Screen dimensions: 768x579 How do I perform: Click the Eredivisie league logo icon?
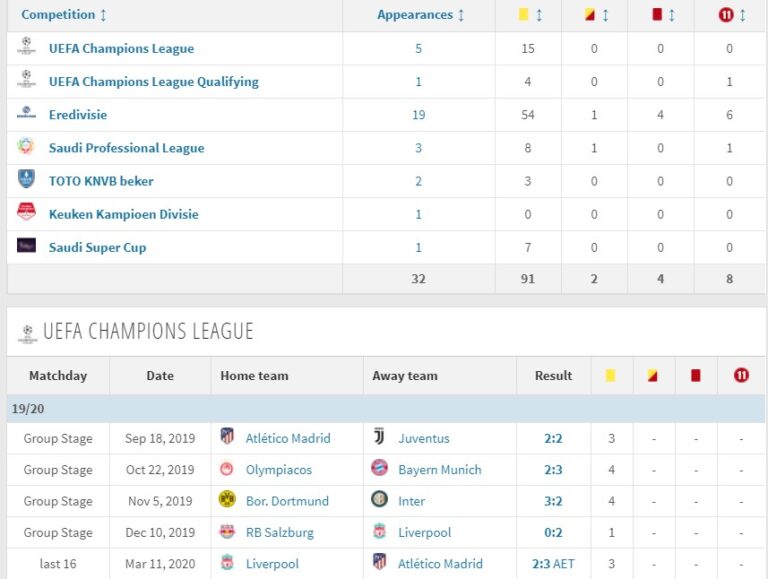click(x=26, y=114)
